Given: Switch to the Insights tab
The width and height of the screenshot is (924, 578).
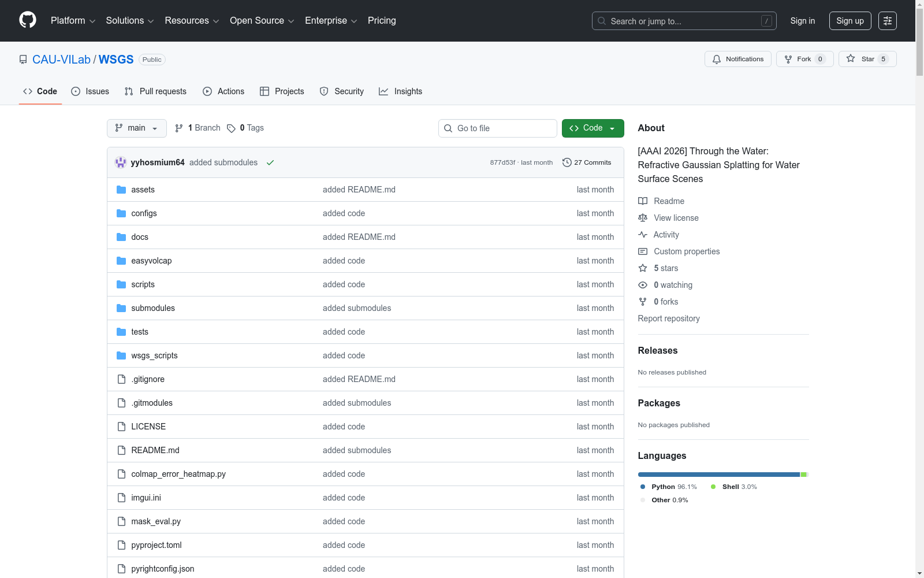Looking at the screenshot, I should tap(401, 91).
